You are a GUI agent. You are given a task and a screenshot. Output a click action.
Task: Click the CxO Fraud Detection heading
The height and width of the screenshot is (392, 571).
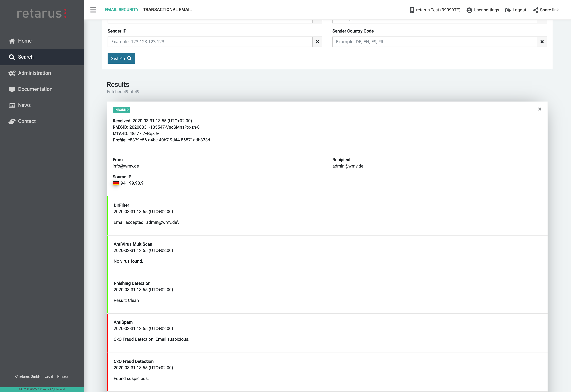click(x=134, y=362)
